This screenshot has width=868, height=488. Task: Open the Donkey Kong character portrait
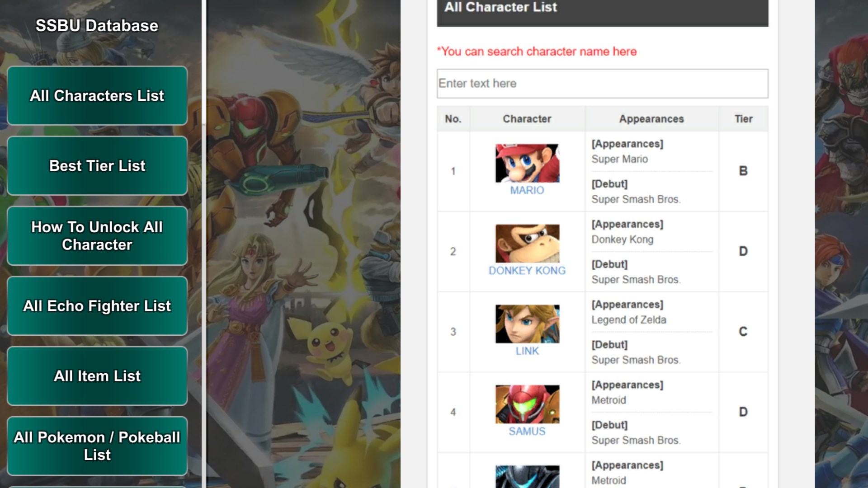(x=527, y=244)
